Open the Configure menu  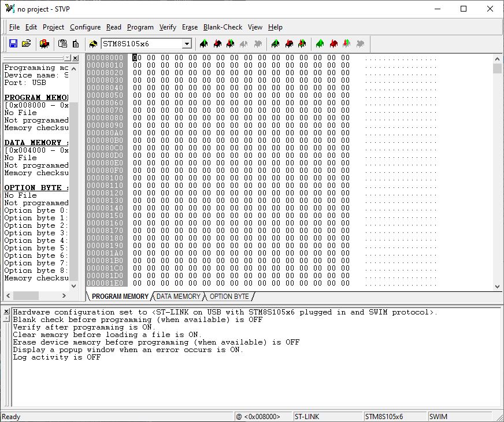pyautogui.click(x=85, y=27)
